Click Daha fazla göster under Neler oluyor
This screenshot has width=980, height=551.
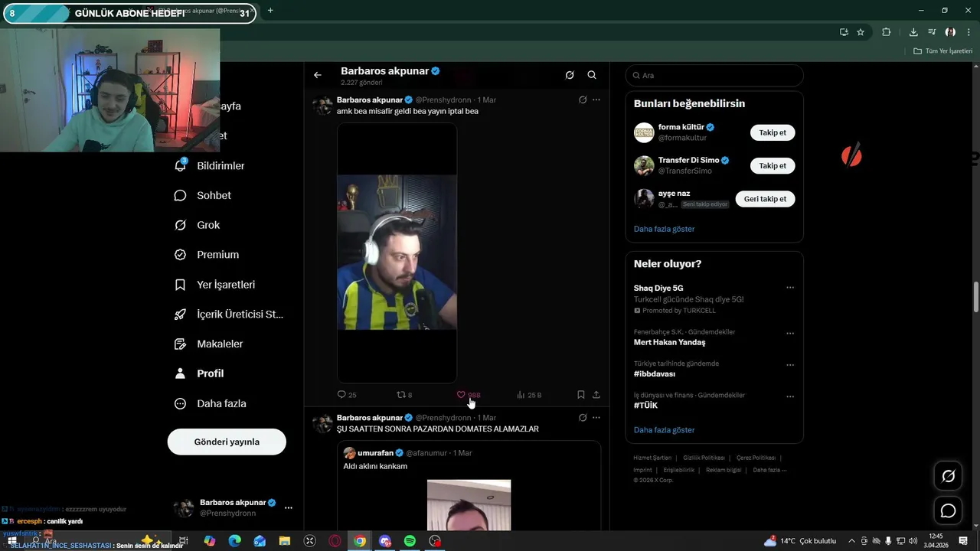click(664, 430)
